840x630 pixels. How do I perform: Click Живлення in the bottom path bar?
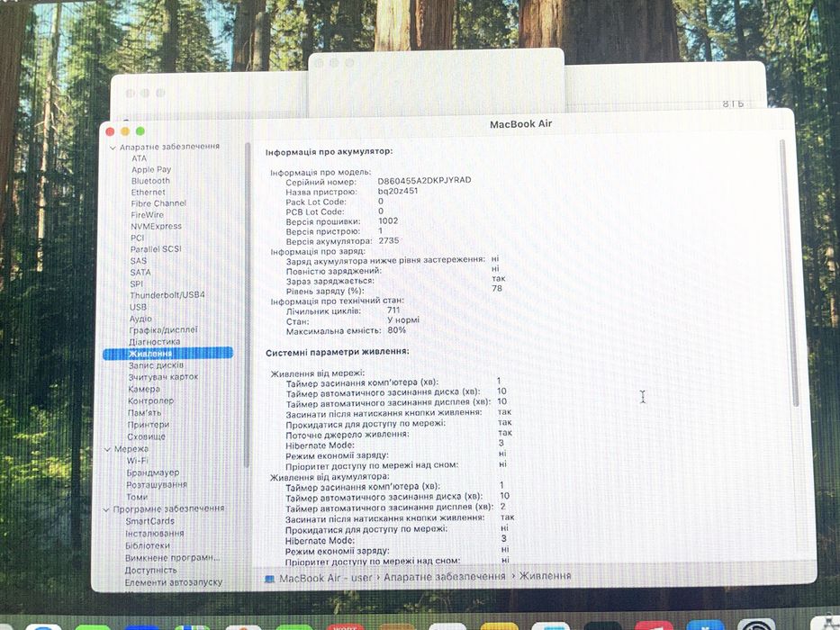(x=546, y=576)
